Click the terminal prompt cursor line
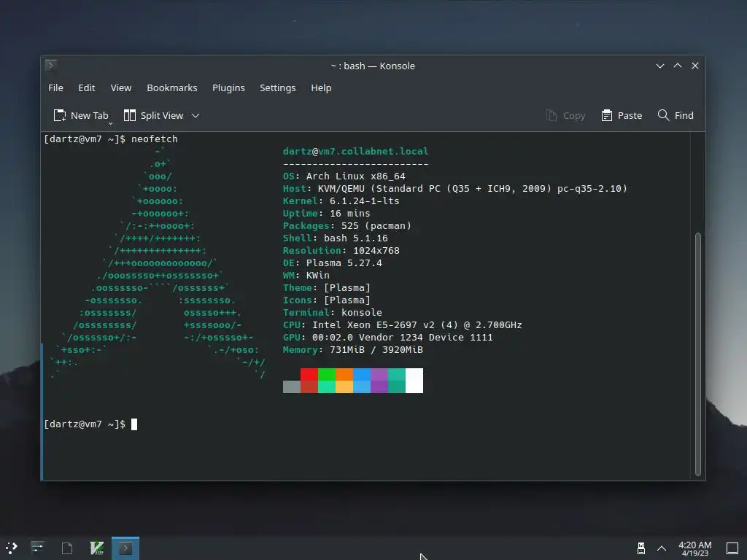Screen dimensions: 747x560 tap(90, 424)
